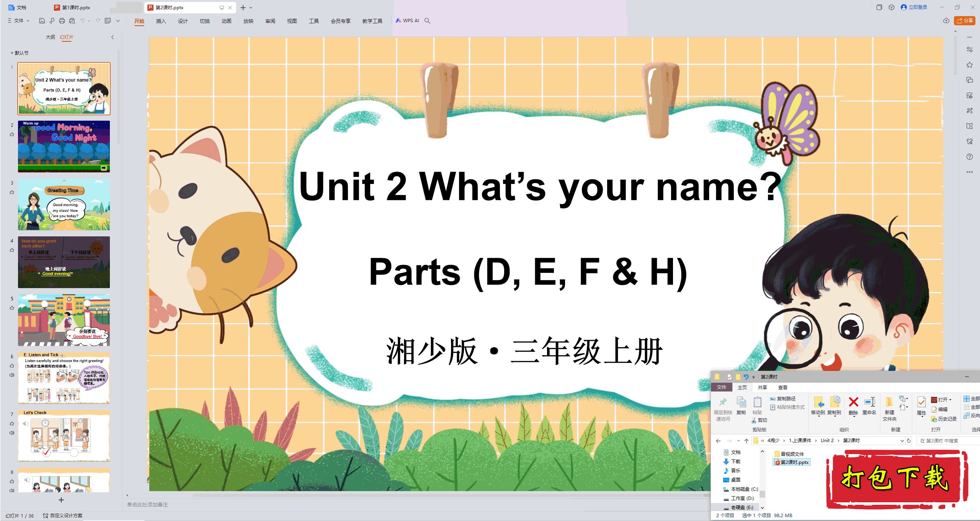The image size is (980, 521).
Task: Click the Edit button in Explorer ribbon
Action: pyautogui.click(x=939, y=410)
